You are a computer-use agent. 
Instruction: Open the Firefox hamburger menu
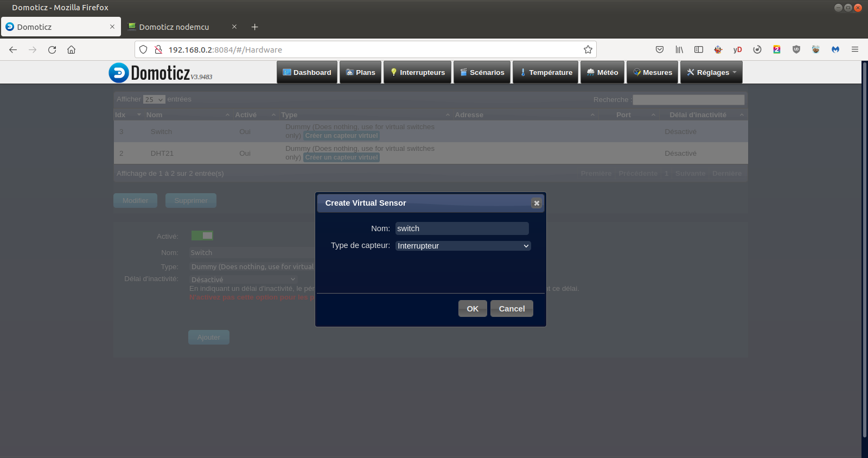click(x=854, y=50)
